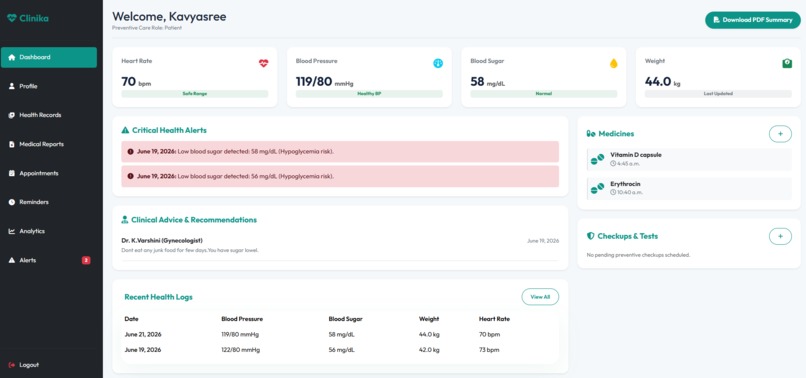Screen dimensions: 806x378
Task: Click the red heart rate icon
Action: pyautogui.click(x=263, y=63)
